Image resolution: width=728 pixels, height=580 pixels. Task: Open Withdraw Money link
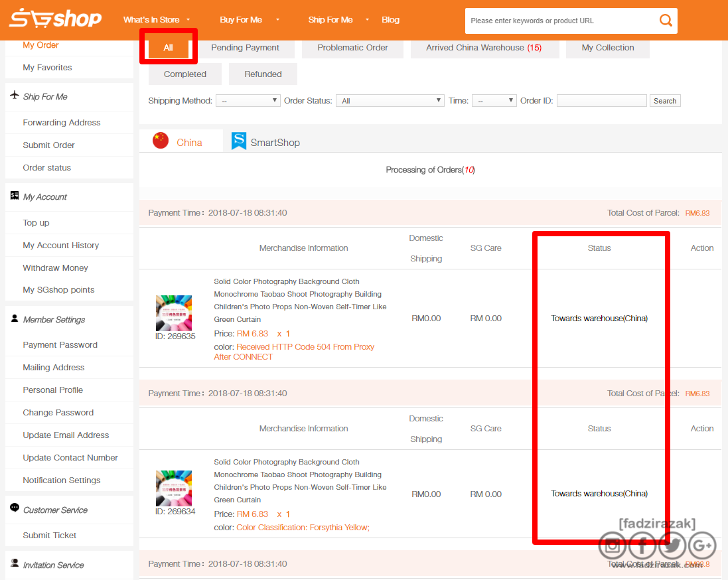[55, 267]
